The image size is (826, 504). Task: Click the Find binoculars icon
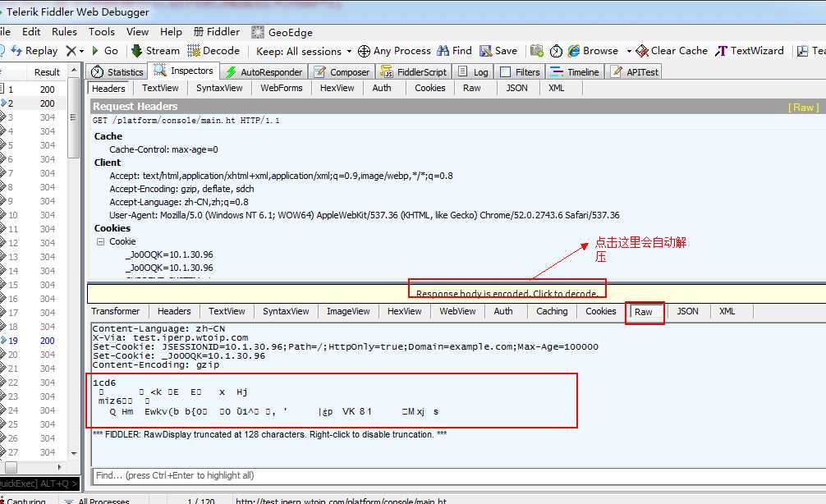[443, 51]
